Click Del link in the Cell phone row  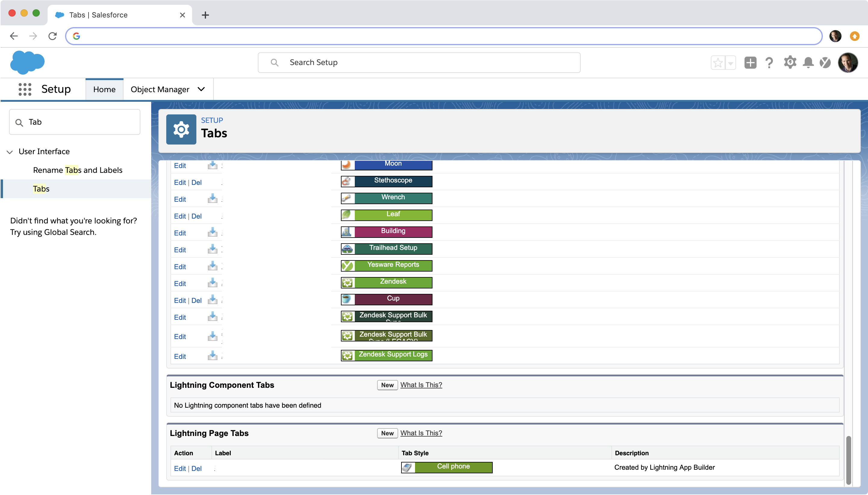(x=196, y=469)
